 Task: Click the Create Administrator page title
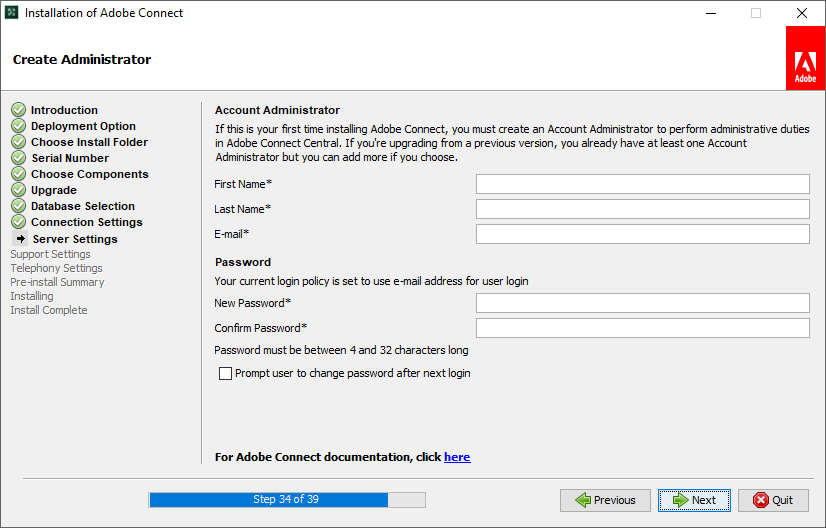tap(82, 59)
